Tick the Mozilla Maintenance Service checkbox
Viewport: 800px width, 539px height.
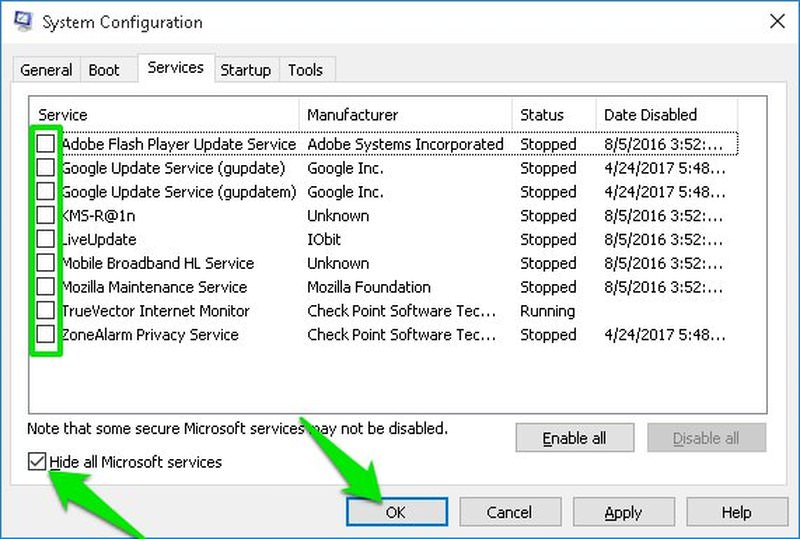point(45,286)
